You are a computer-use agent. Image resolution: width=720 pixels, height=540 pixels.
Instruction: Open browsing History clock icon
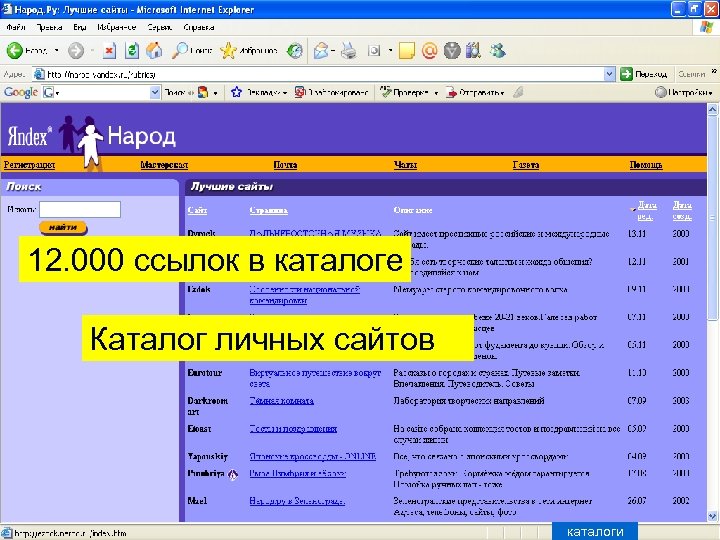pyautogui.click(x=294, y=51)
